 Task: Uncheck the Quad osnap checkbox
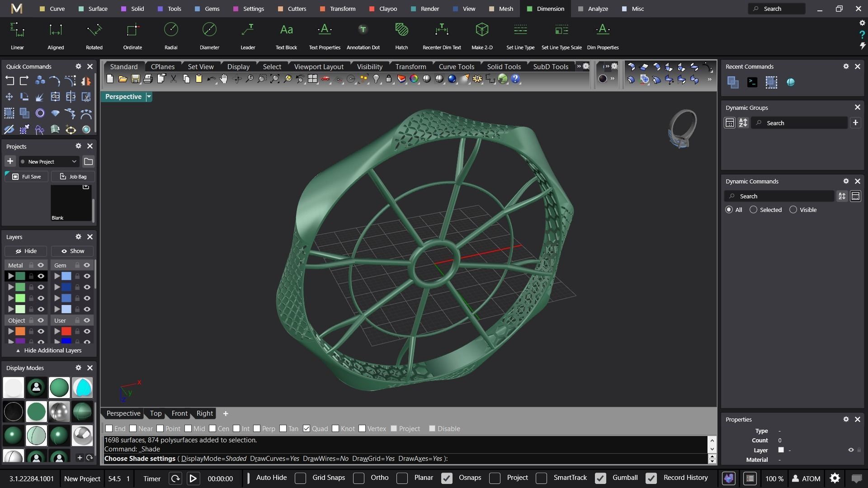point(307,428)
